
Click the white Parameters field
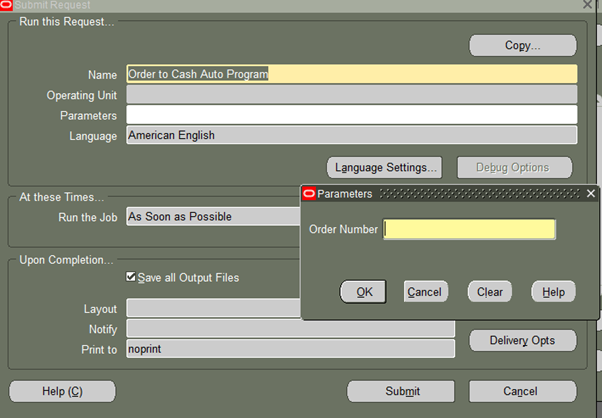352,115
